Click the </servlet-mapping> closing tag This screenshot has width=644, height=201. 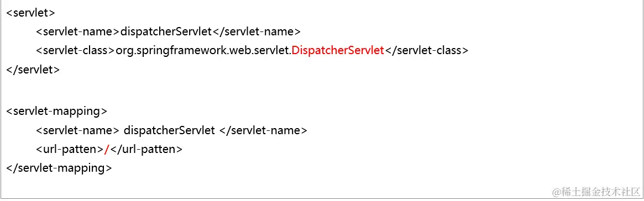pos(59,168)
